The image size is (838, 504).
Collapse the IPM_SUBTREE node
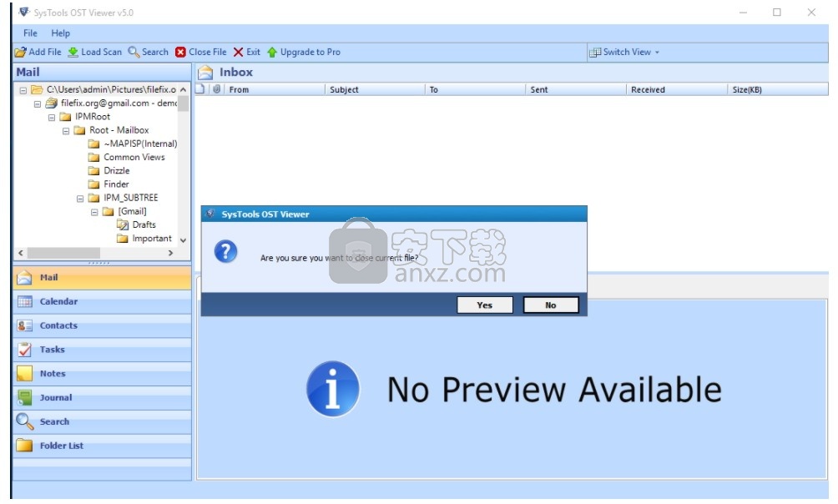[80, 199]
